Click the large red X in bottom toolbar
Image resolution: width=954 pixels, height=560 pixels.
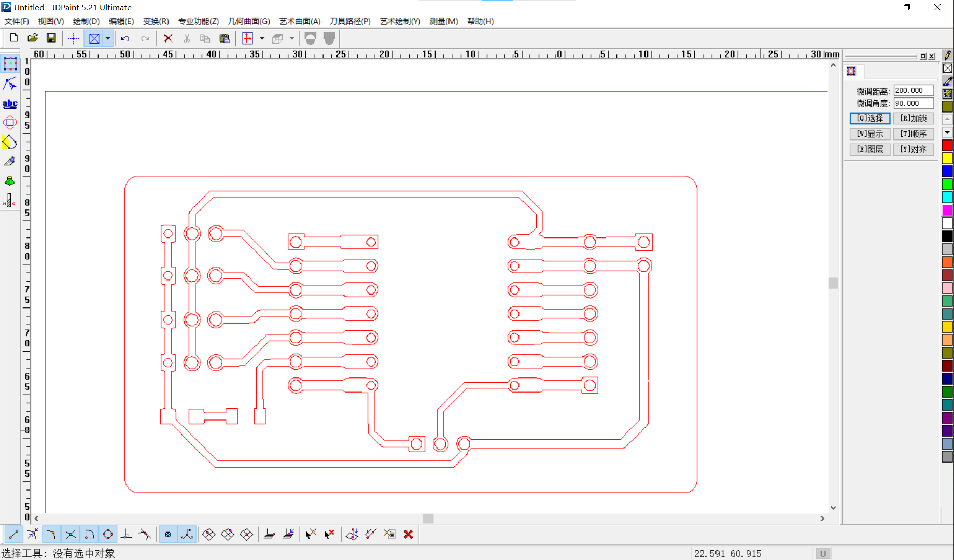click(409, 534)
